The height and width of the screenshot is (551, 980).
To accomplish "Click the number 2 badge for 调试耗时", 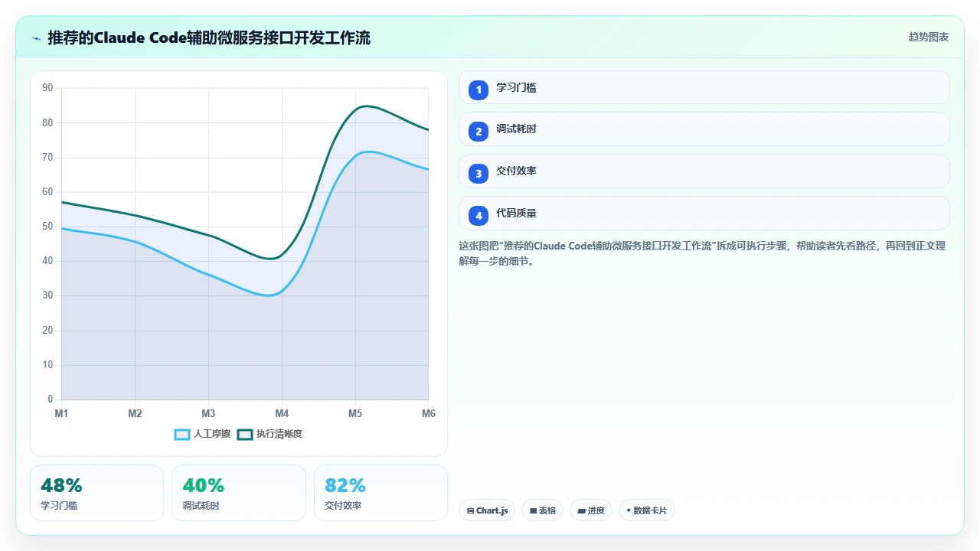I will pos(479,132).
